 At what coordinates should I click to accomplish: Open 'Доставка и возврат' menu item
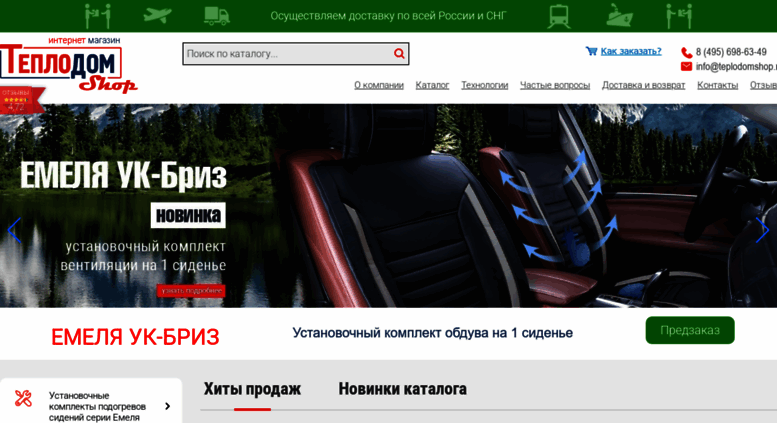(643, 85)
